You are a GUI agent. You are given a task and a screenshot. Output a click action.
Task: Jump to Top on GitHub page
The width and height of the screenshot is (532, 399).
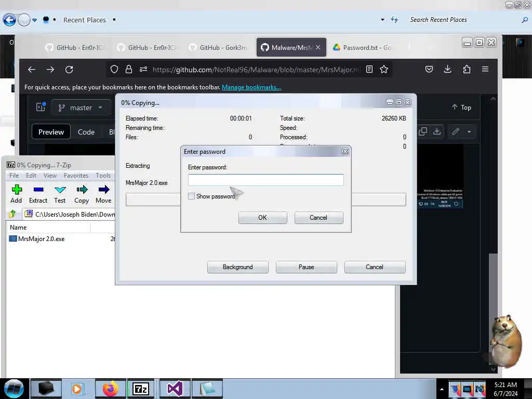461,107
